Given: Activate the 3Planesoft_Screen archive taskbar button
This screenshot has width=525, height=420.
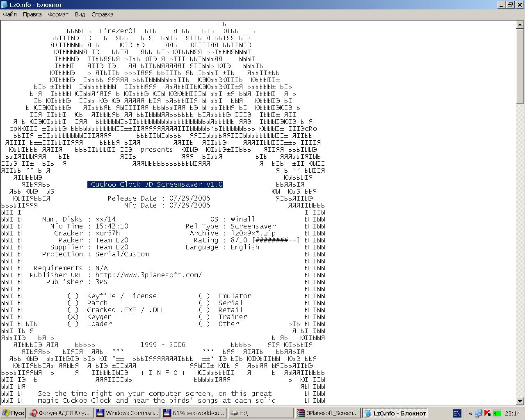Looking at the screenshot, I should click(328, 413).
